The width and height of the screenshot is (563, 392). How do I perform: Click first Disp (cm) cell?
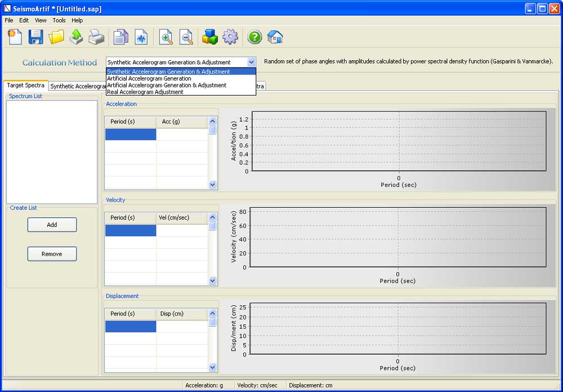click(182, 326)
